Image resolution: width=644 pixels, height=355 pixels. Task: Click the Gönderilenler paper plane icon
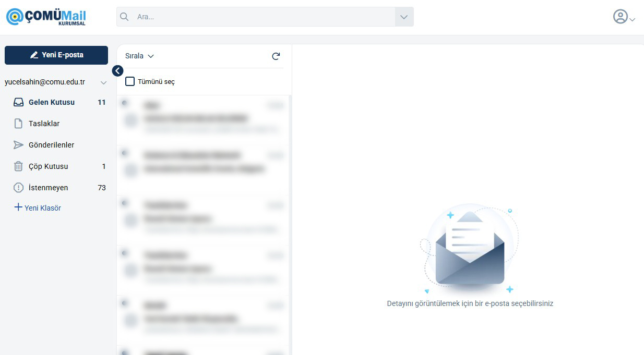pyautogui.click(x=18, y=145)
